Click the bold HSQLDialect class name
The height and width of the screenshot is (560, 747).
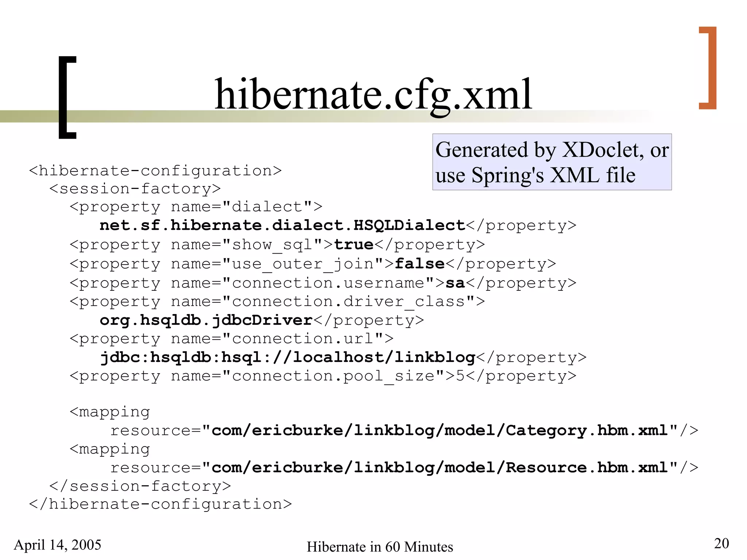tap(282, 225)
